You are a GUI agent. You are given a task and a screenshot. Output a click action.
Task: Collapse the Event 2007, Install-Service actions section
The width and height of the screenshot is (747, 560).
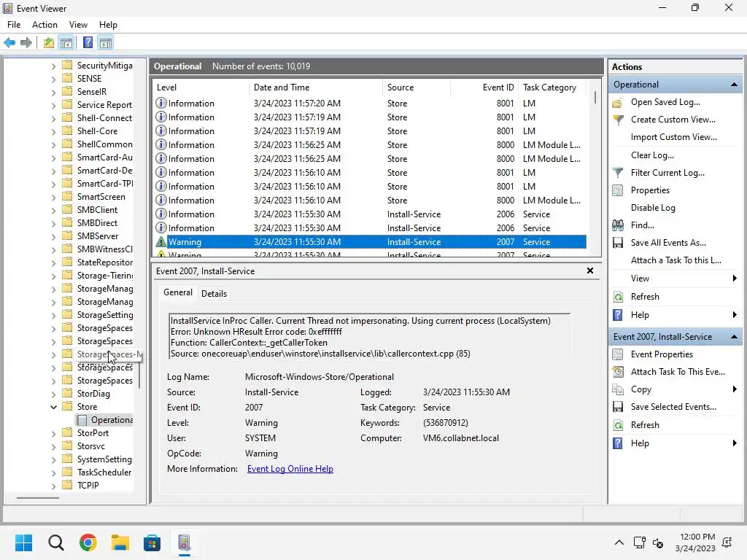pyautogui.click(x=734, y=337)
